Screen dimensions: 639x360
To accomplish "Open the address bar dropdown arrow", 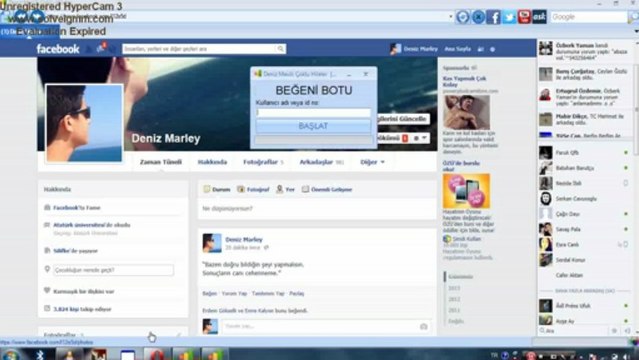I will (451, 17).
